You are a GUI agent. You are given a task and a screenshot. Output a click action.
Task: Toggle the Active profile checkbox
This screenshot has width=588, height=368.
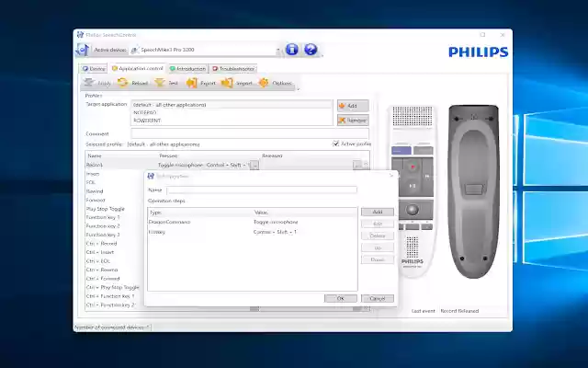[x=336, y=144]
